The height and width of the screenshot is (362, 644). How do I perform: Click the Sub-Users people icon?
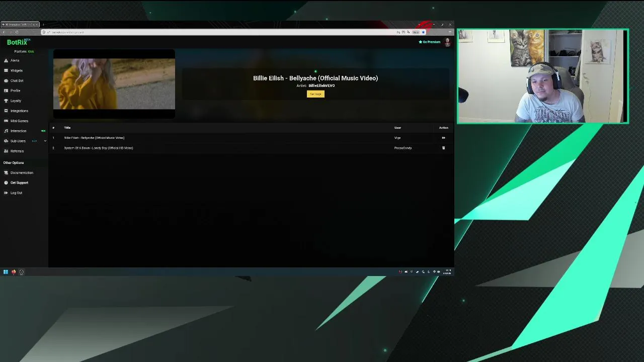tap(6, 141)
